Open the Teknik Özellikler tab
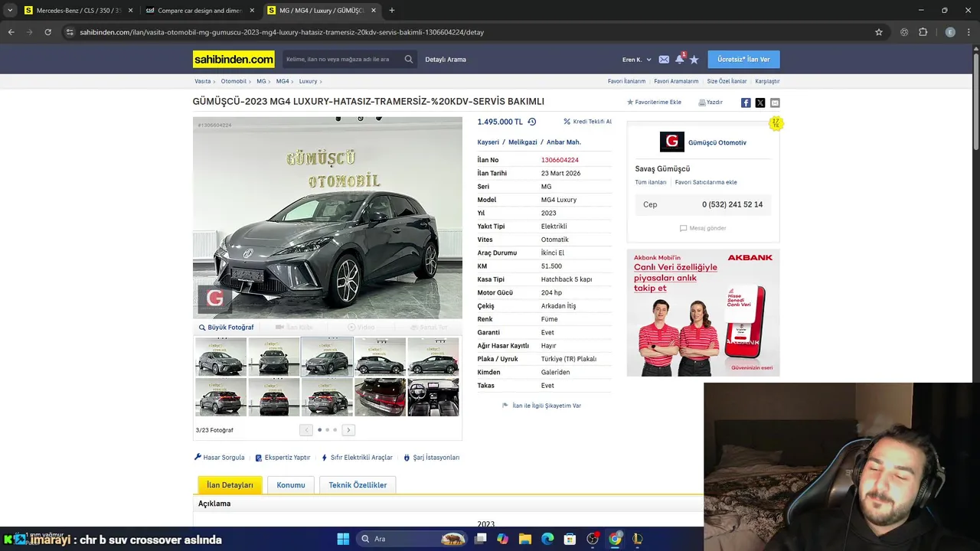Viewport: 980px width, 551px height. (x=358, y=485)
